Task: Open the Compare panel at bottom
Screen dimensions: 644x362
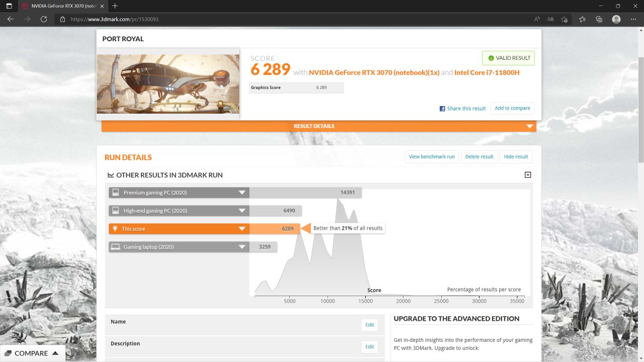Action: 33,353
